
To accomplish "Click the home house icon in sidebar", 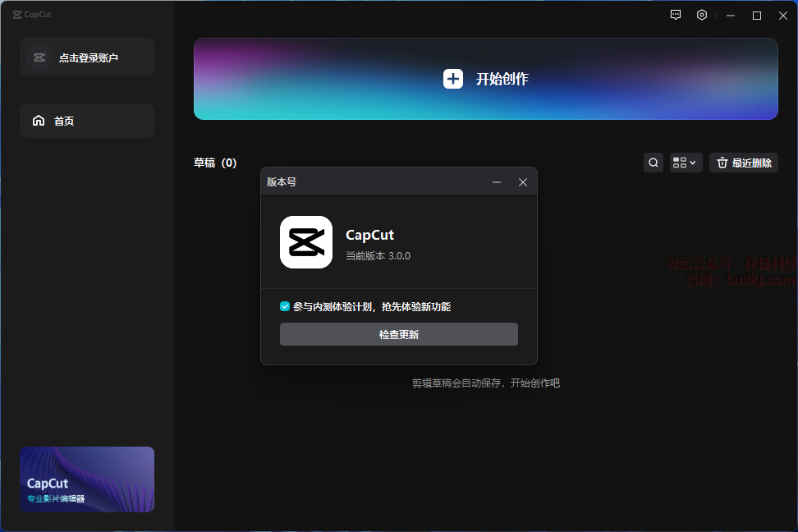I will pyautogui.click(x=39, y=121).
